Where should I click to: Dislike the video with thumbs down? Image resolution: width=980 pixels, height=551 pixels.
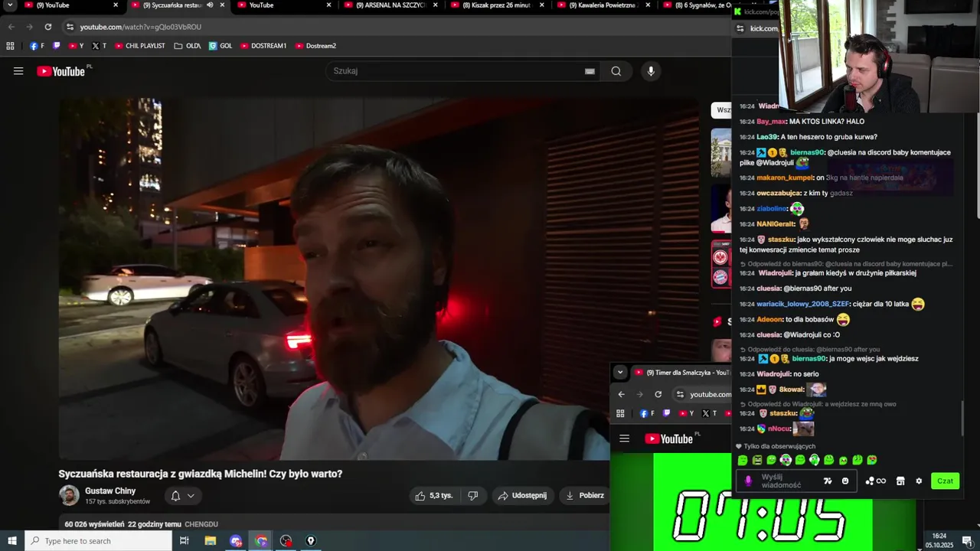(x=472, y=496)
